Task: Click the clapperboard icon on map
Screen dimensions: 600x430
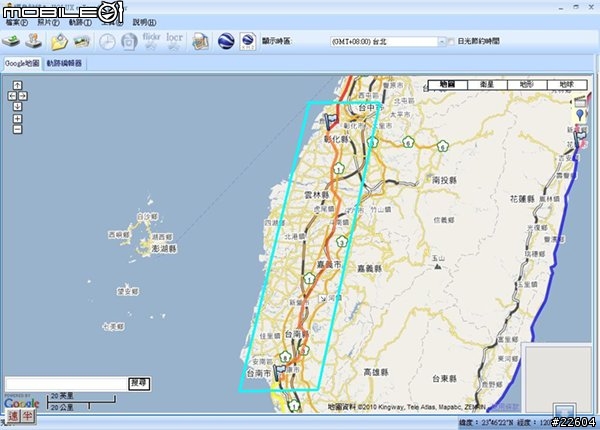Action: (580, 101)
